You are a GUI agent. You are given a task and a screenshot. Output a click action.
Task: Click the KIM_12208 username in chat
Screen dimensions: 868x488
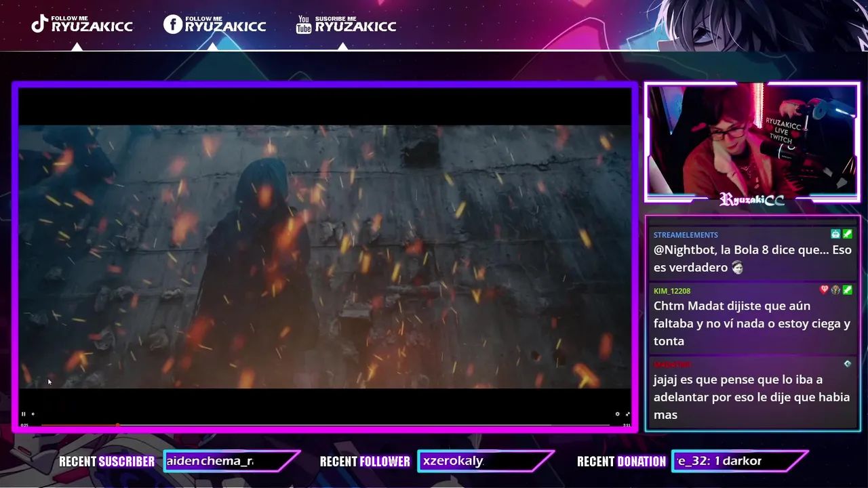tap(672, 291)
